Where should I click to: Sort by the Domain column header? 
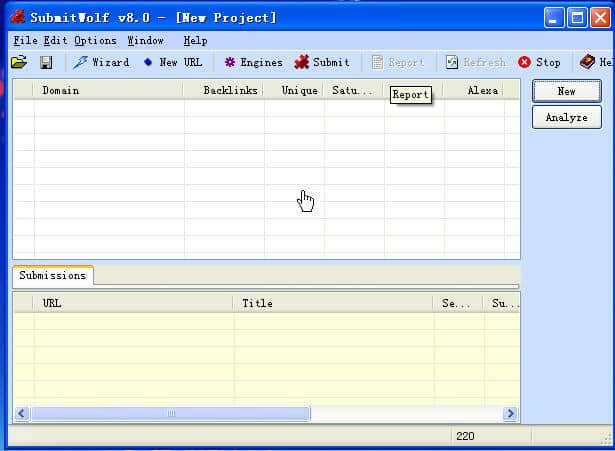coord(108,90)
